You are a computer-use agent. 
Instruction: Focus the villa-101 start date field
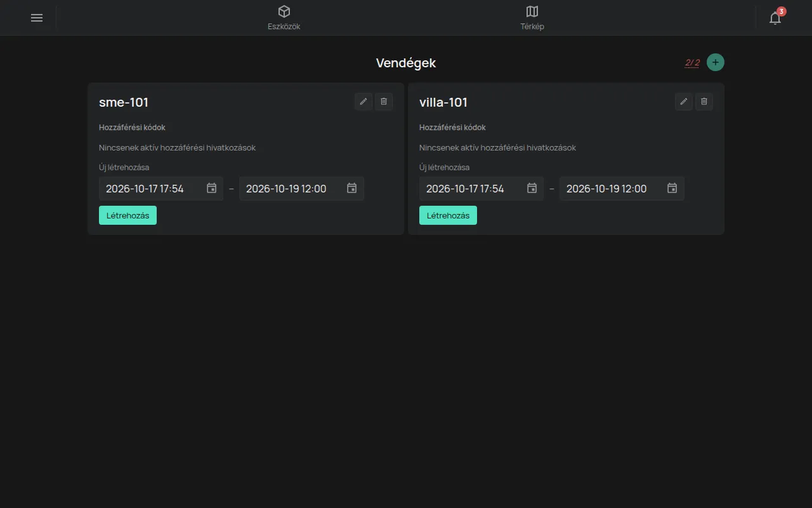click(x=481, y=189)
